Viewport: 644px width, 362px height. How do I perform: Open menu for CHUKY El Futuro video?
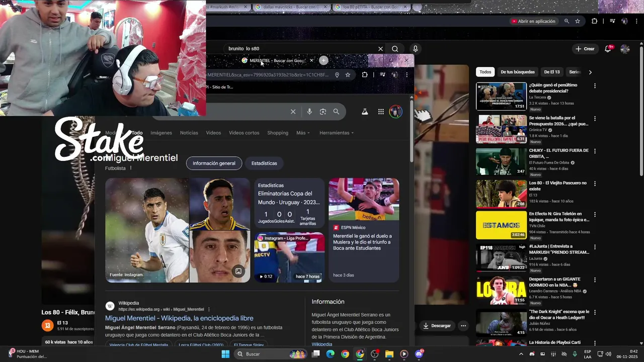595,151
